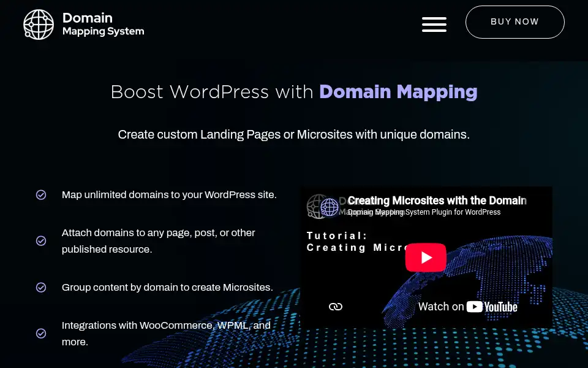Copy video link with chain icon
588x368 pixels.
click(x=336, y=307)
